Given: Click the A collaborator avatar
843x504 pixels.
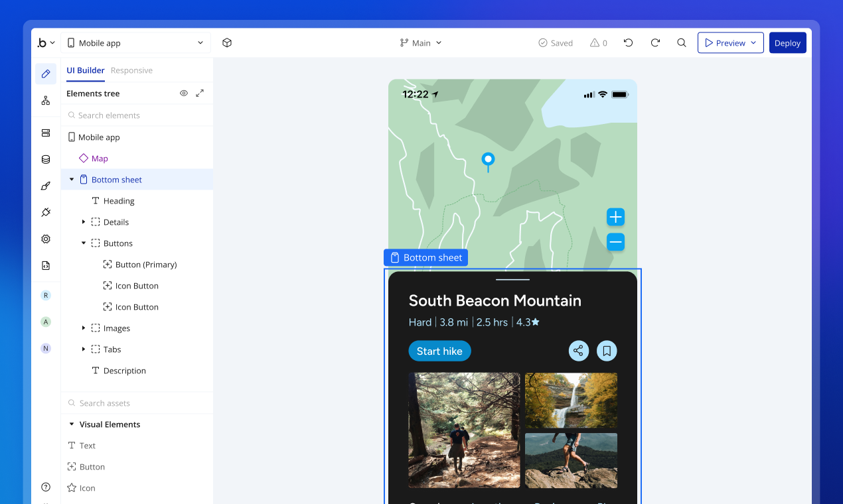Looking at the screenshot, I should click(x=46, y=322).
